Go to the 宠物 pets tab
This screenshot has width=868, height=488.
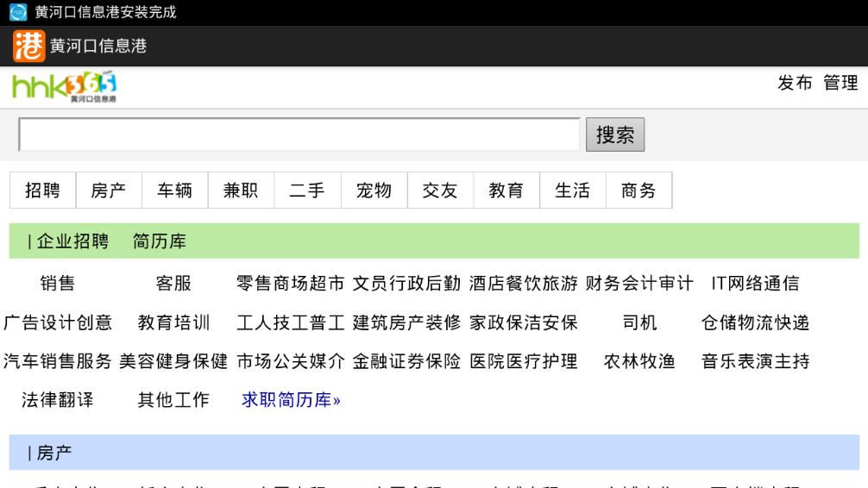374,191
